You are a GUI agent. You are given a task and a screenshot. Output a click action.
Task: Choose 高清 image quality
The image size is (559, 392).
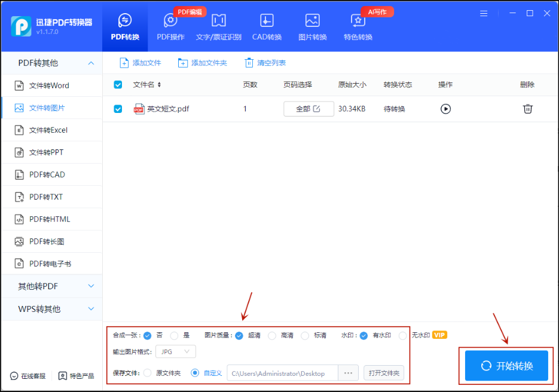[x=272, y=336]
